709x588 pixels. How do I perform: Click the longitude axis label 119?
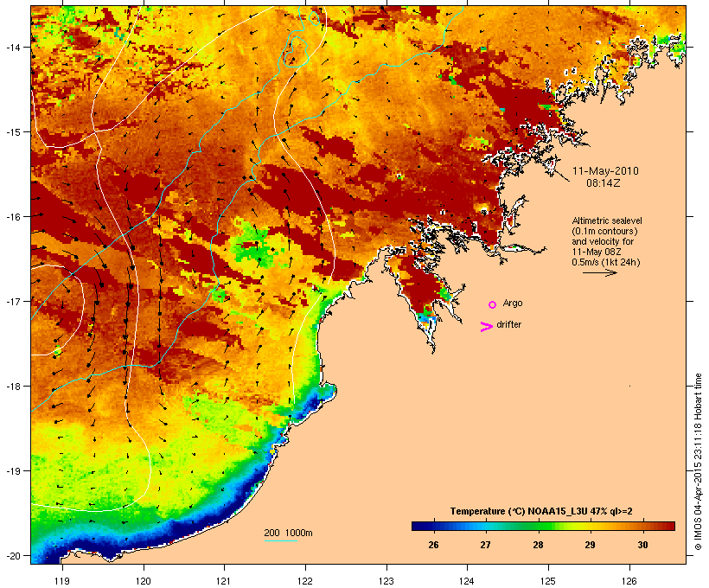[x=62, y=581]
